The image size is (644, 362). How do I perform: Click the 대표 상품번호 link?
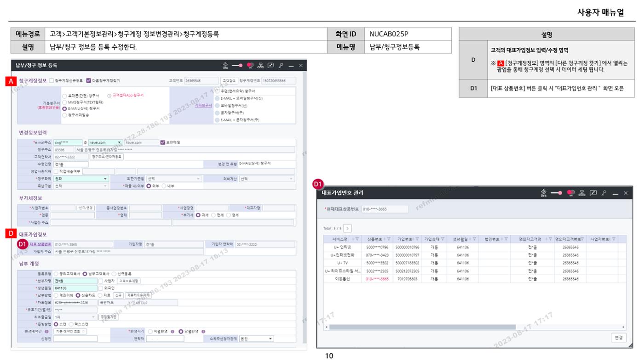(40, 244)
